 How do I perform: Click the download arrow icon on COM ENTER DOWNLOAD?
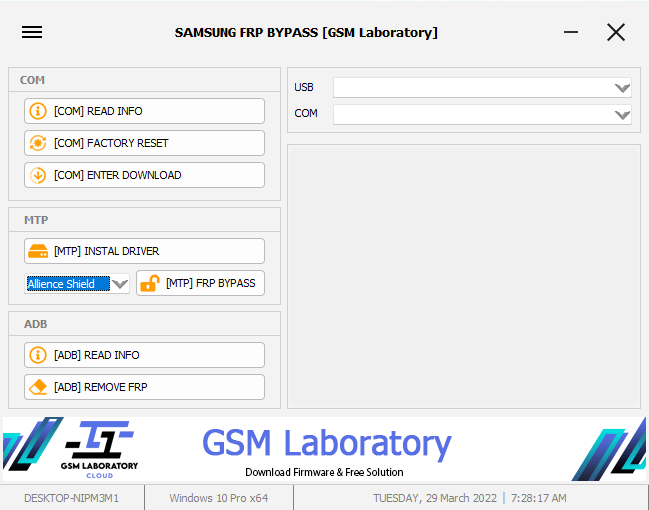tap(38, 175)
